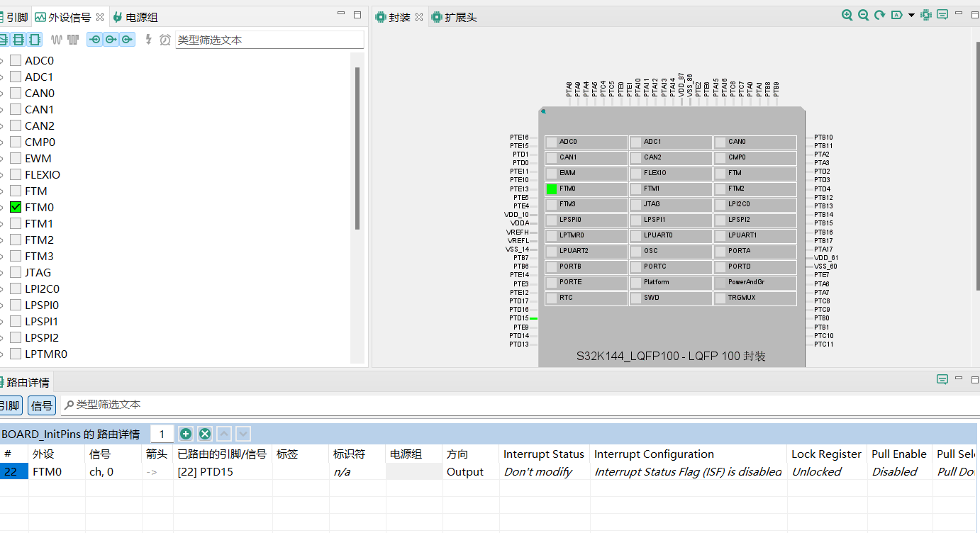Screen dimensions: 980x533
Task: Uncheck the FTM0 checkbox
Action: click(16, 208)
